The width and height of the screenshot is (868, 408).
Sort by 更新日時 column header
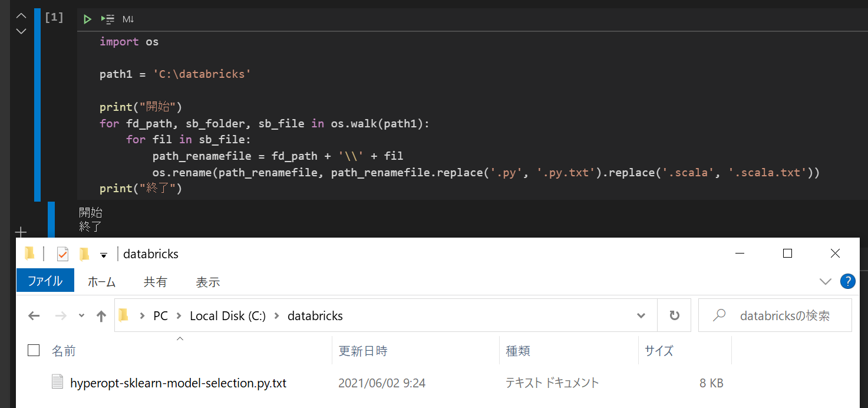coord(362,351)
